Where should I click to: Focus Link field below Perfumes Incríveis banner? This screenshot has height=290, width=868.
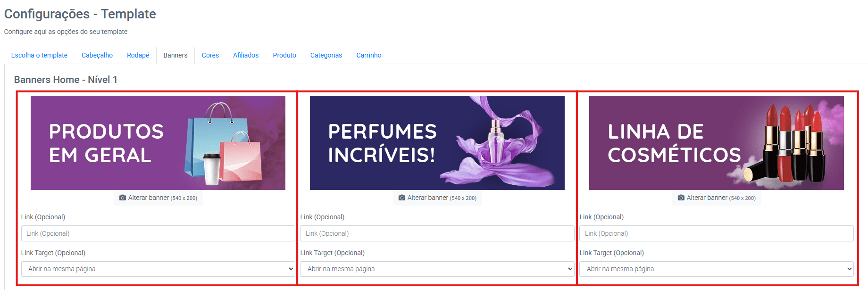437,233
